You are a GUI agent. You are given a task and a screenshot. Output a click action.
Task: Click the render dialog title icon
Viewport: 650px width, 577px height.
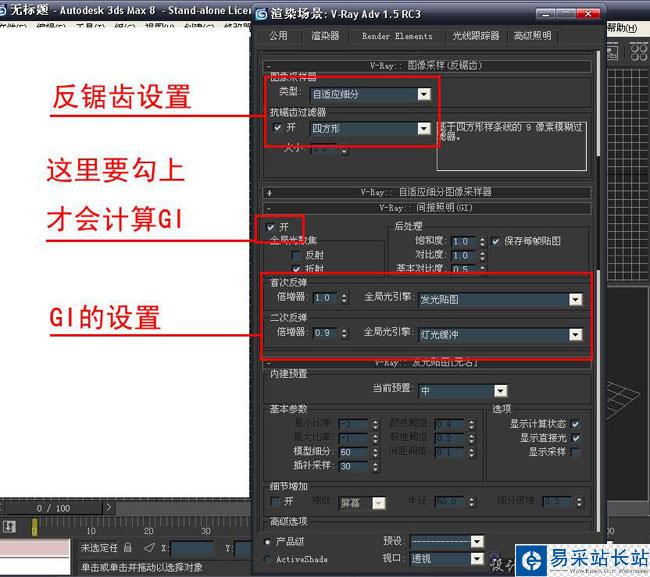pos(261,15)
